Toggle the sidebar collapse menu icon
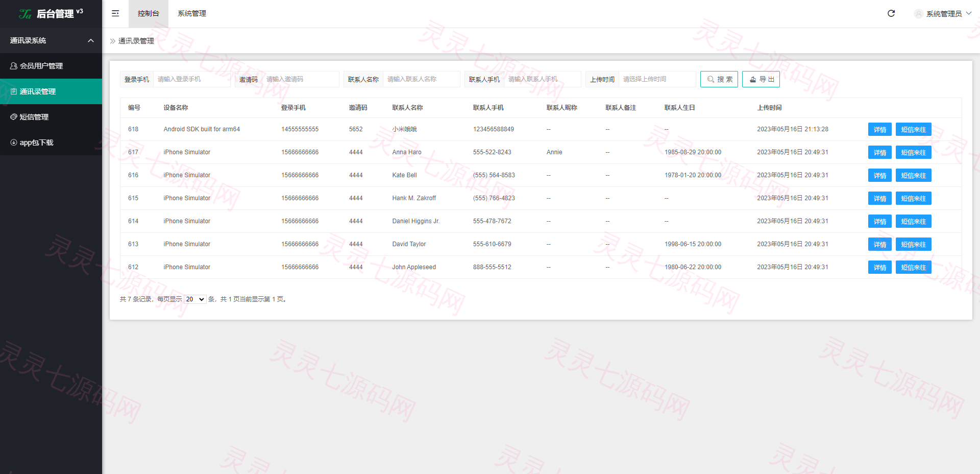The image size is (980, 474). (x=115, y=13)
